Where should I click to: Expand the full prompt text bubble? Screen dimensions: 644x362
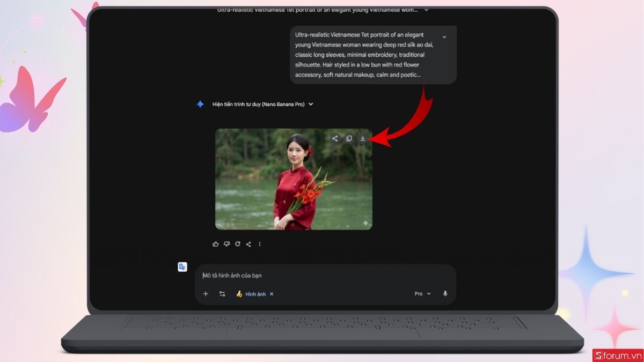coord(444,37)
